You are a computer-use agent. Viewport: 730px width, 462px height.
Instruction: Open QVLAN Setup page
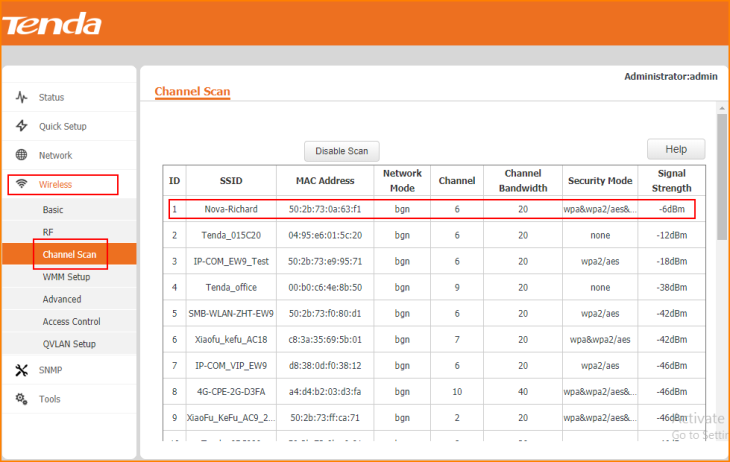(69, 344)
